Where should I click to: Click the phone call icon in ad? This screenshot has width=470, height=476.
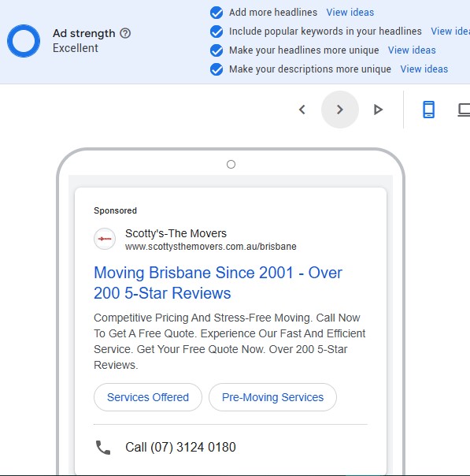[103, 448]
